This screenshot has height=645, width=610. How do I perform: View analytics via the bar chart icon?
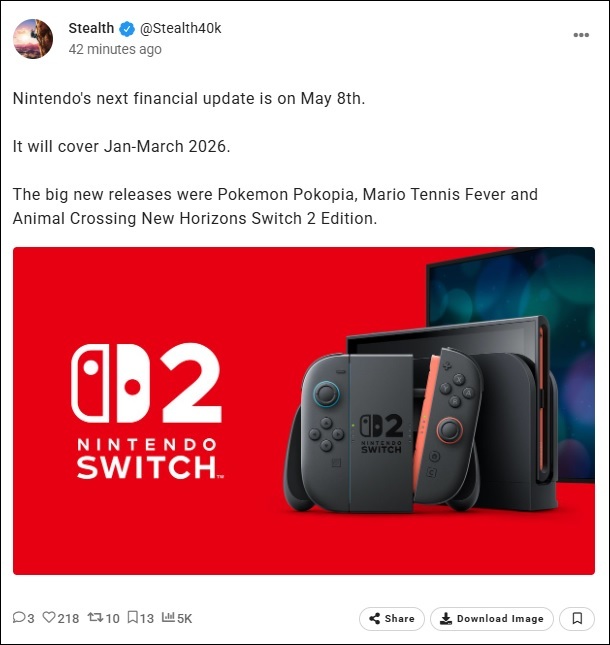click(168, 617)
